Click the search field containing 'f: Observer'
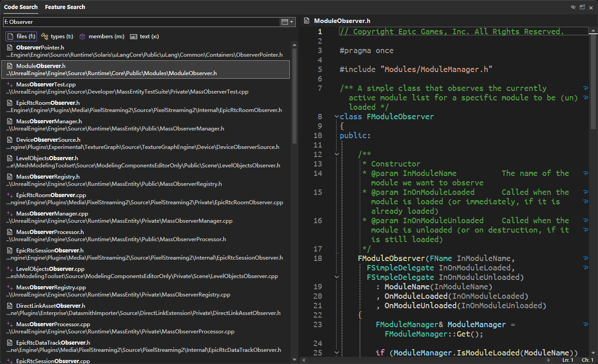 click(139, 22)
